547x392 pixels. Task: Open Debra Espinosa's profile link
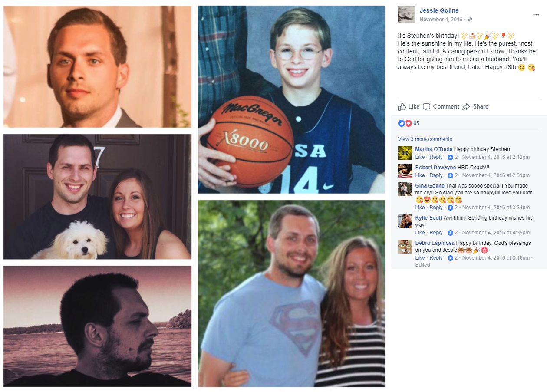435,243
